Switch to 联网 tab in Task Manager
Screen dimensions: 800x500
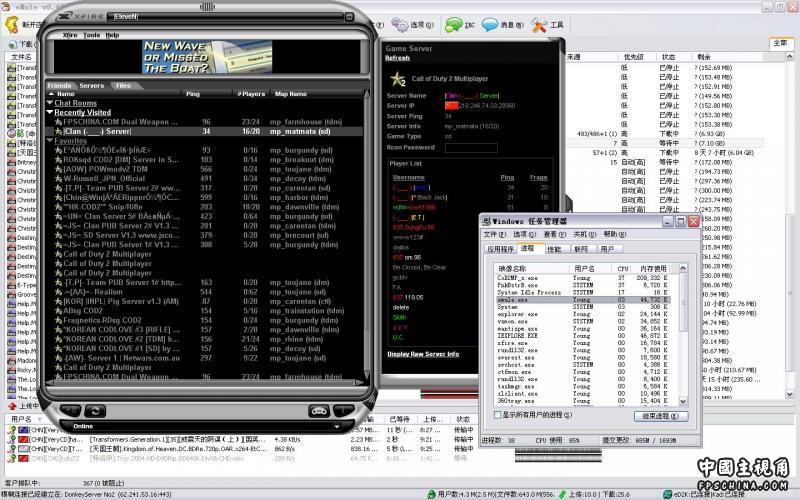(x=581, y=249)
